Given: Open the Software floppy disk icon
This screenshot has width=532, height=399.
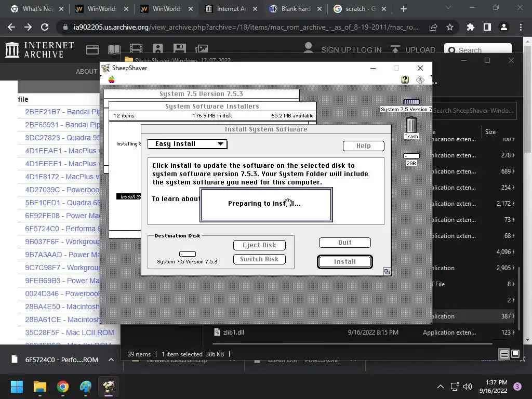Looking at the screenshot, I should [179, 48].
